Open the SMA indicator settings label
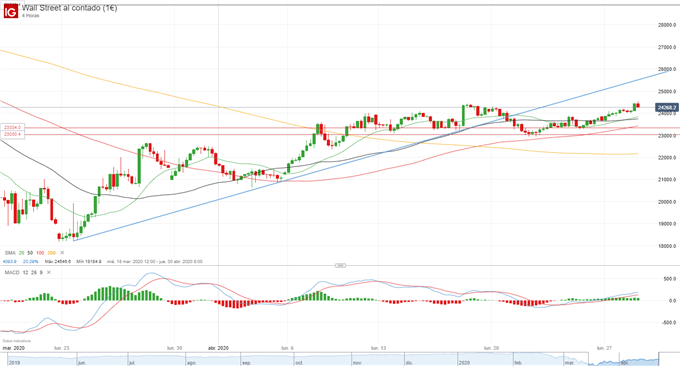Viewport: 680px width, 366px height. pos(10,253)
